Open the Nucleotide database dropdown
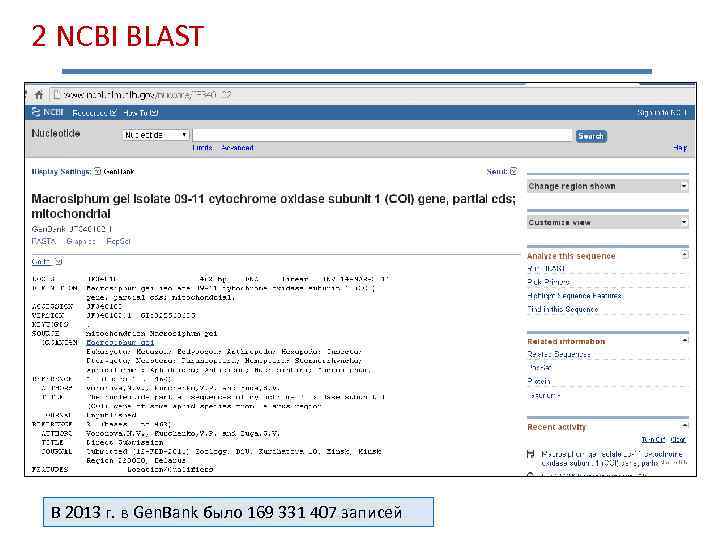This screenshot has height=540, width=720. tap(156, 135)
